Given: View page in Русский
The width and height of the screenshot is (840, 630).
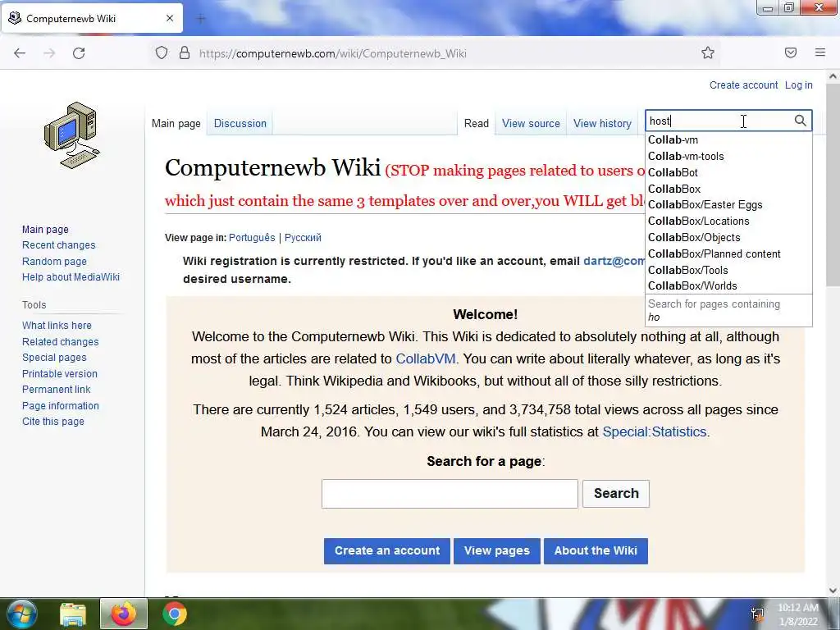Looking at the screenshot, I should tap(303, 238).
